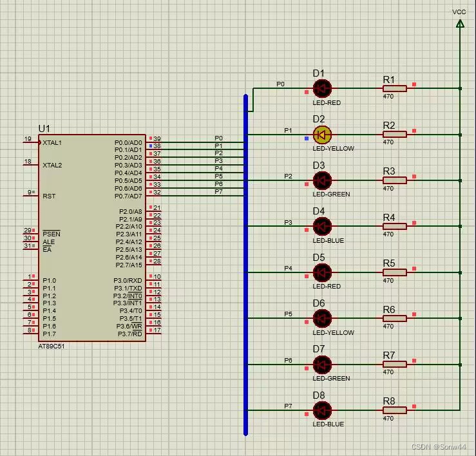476x456 pixels.
Task: Click the D2 reference label
Action: pyautogui.click(x=318, y=119)
